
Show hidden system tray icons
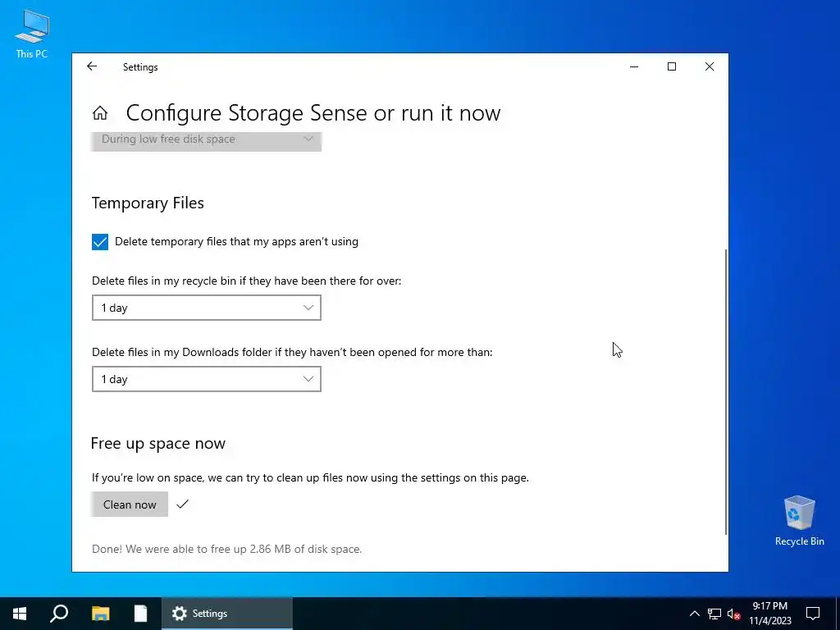[695, 614]
